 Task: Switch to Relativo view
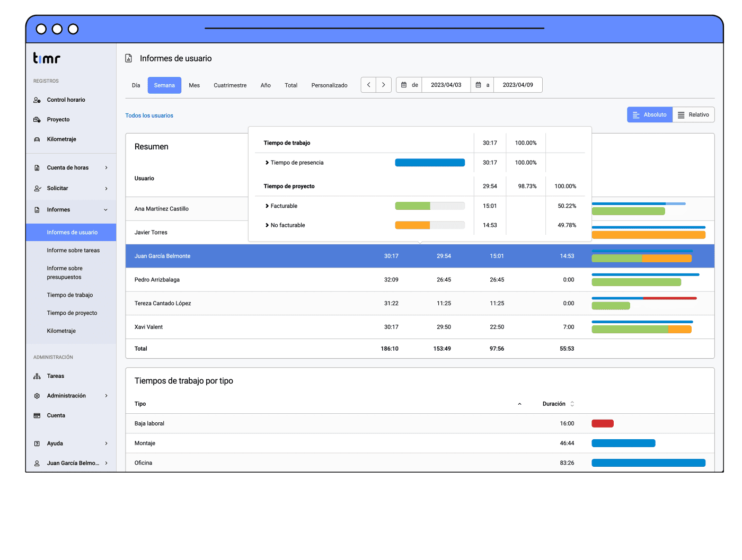point(694,115)
